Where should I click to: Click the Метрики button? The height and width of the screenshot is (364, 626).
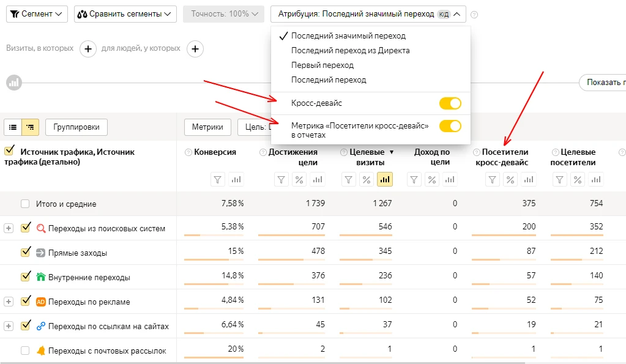point(207,127)
